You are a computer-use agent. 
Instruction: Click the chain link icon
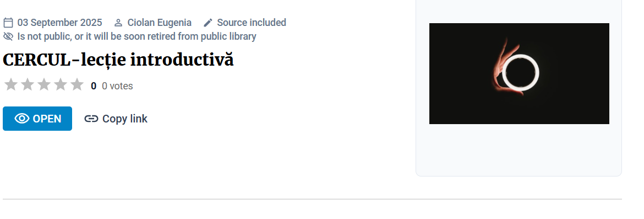(91, 119)
